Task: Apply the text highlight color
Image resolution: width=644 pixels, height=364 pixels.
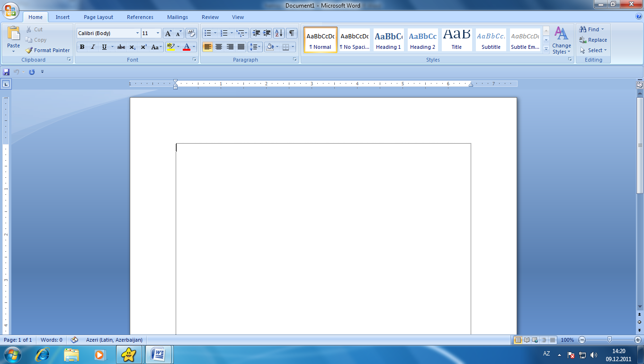Action: [x=171, y=47]
